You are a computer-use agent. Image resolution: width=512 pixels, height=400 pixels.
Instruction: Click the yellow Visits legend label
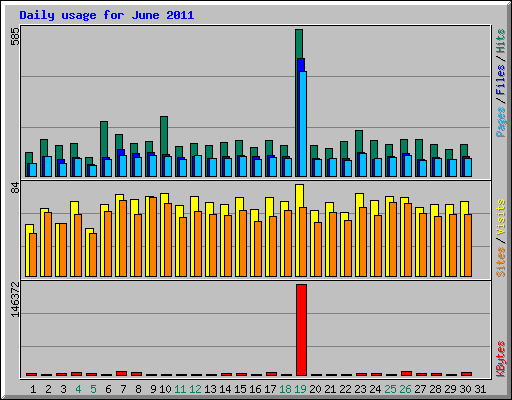click(x=500, y=217)
